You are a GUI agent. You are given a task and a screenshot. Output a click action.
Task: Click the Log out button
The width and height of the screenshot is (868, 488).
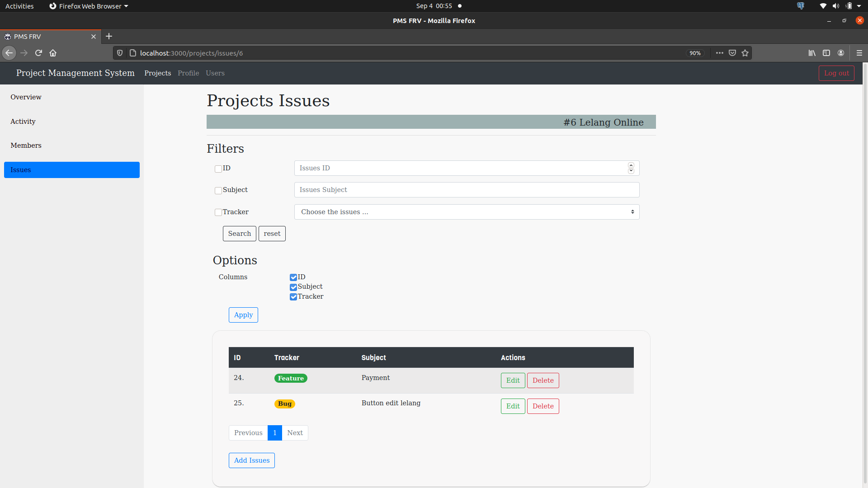coord(836,73)
